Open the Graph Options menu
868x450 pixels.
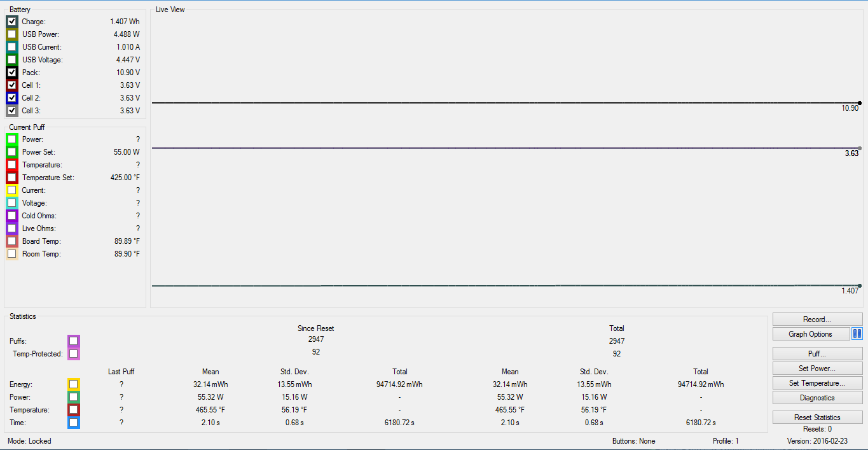[x=811, y=334]
